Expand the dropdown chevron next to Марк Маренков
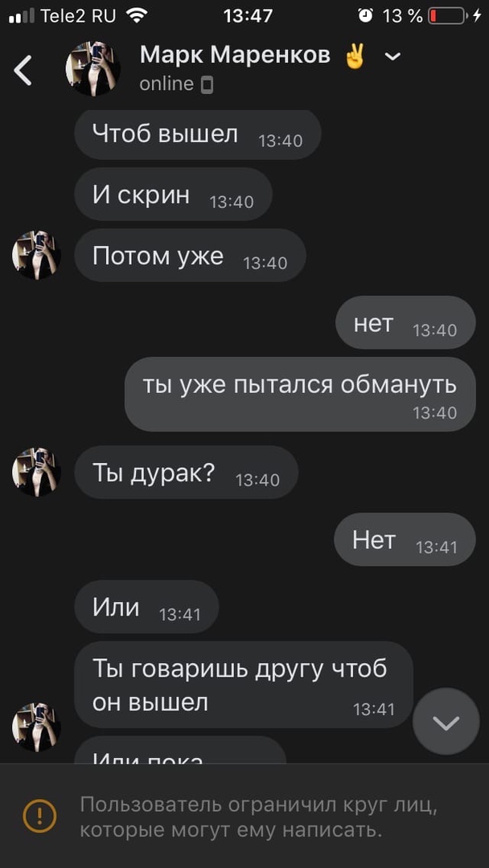Image resolution: width=489 pixels, height=868 pixels. [x=392, y=56]
